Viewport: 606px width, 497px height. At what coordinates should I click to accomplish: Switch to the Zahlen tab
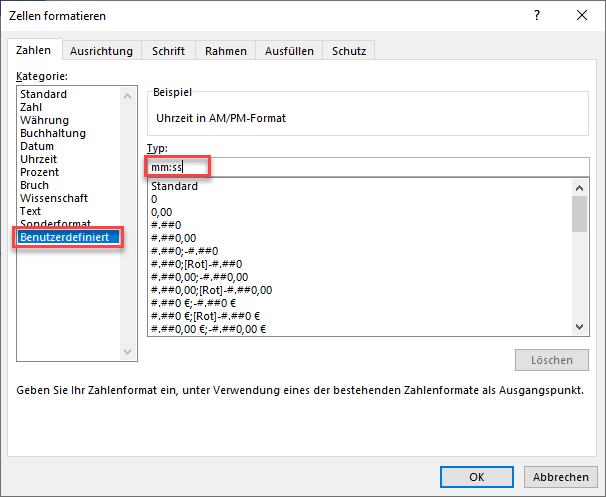(x=34, y=50)
